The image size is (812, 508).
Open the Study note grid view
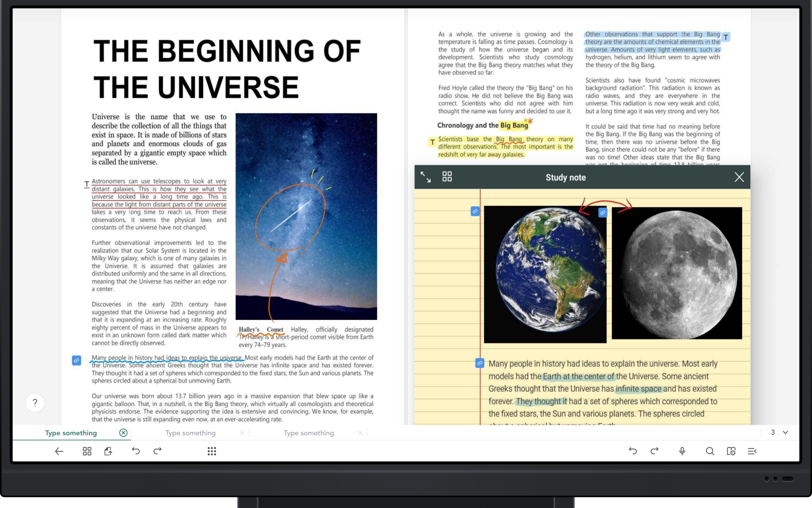(447, 177)
